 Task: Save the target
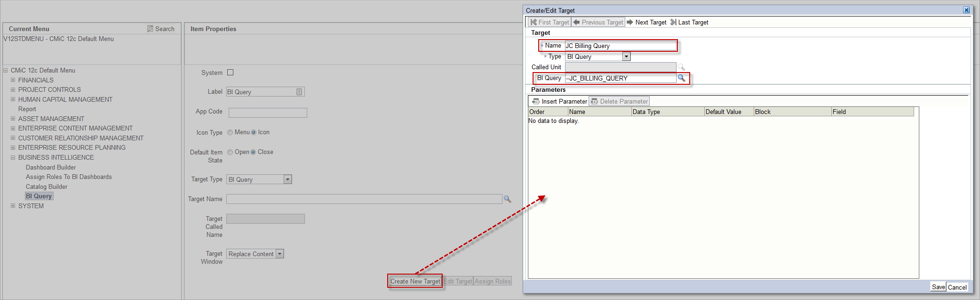939,287
